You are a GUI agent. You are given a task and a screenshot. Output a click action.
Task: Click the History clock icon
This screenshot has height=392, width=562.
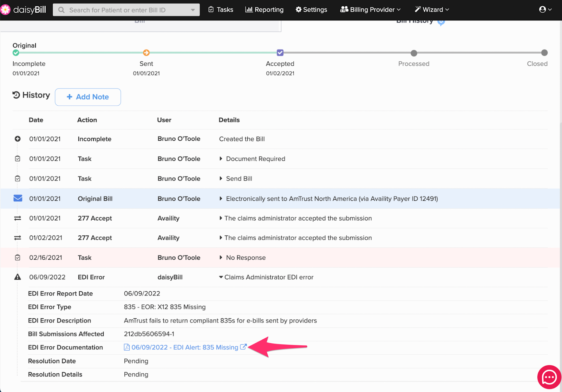16,95
